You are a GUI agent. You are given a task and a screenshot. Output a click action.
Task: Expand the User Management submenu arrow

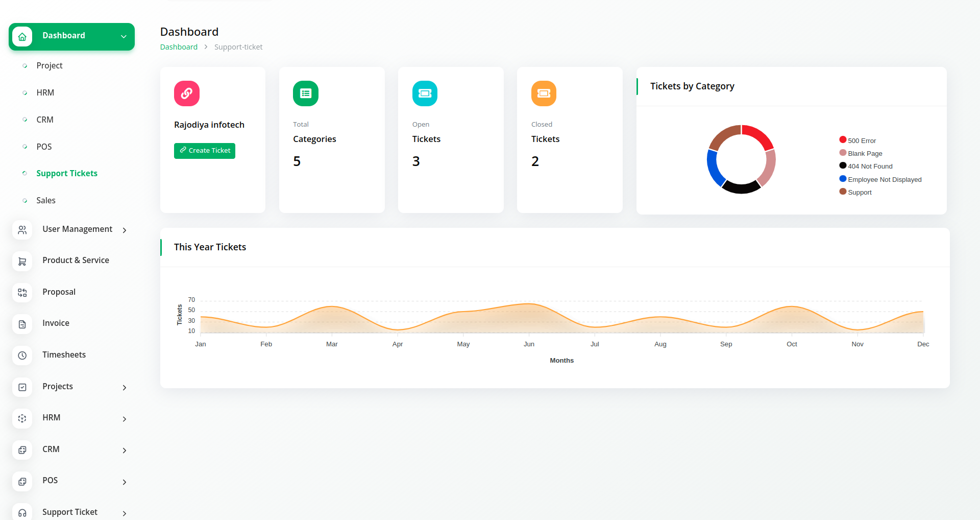125,230
